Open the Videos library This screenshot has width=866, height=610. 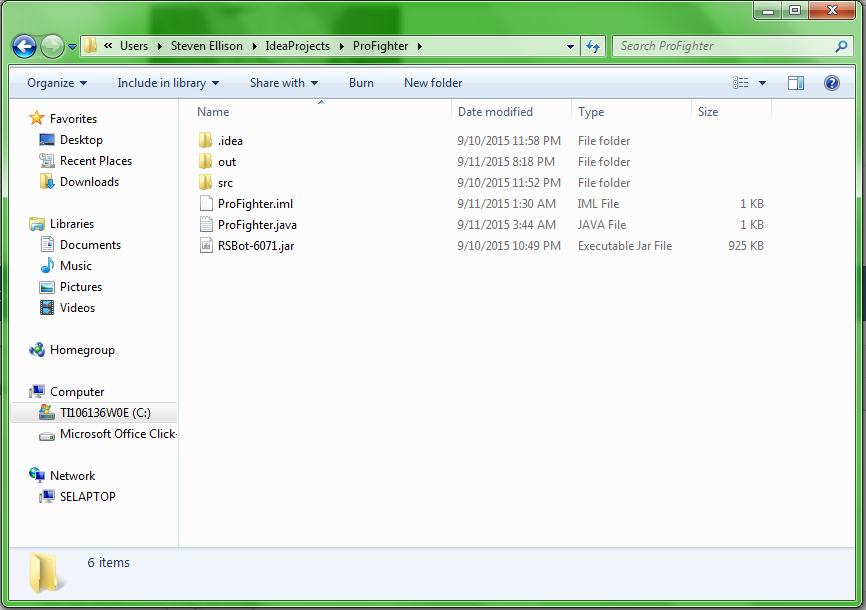tap(77, 308)
